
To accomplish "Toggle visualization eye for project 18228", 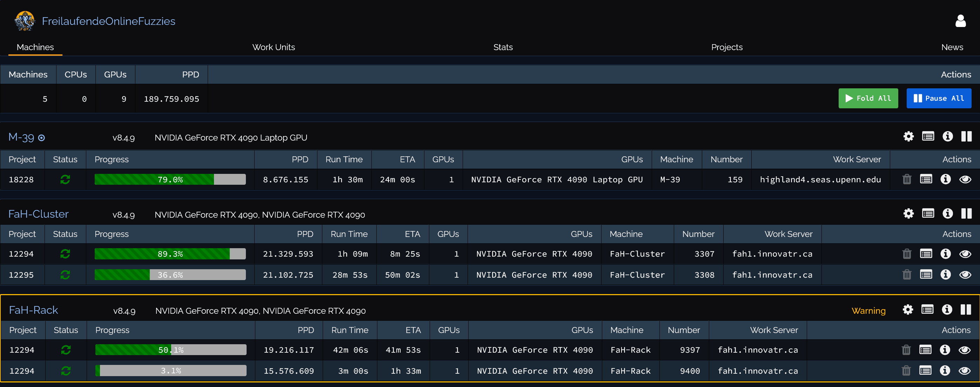I will pos(965,179).
